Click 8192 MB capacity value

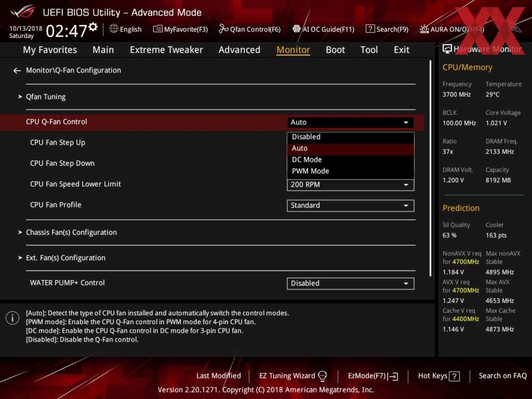(x=498, y=180)
